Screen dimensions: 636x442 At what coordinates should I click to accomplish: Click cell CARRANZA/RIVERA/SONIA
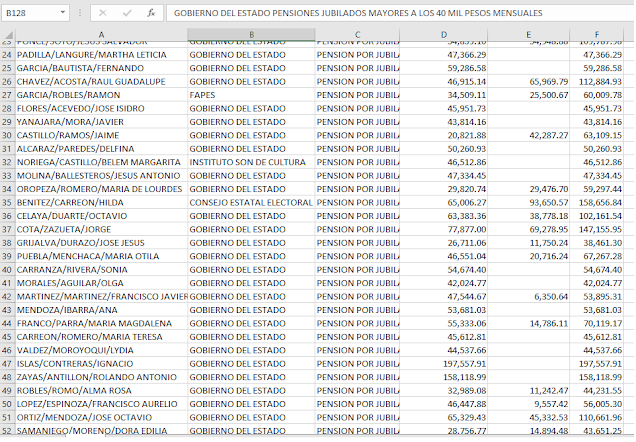click(x=101, y=270)
